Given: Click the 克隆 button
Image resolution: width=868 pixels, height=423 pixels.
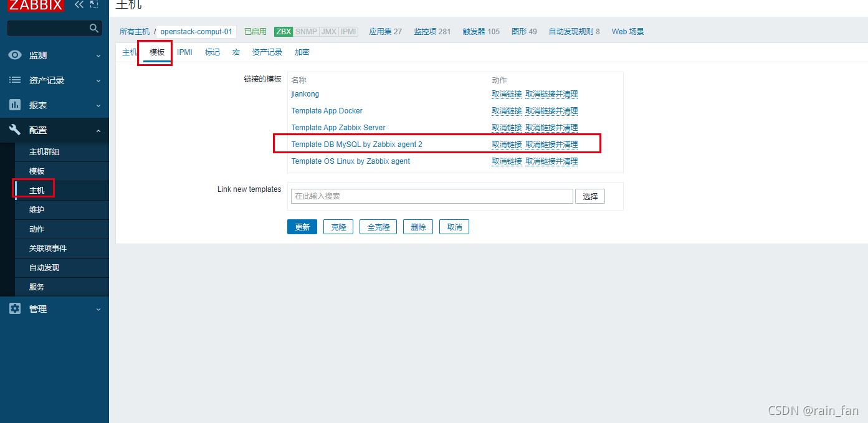Looking at the screenshot, I should (x=338, y=227).
